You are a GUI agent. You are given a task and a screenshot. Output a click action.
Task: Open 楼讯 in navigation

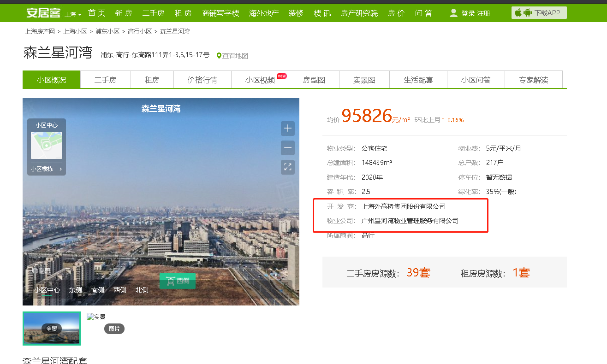(322, 13)
